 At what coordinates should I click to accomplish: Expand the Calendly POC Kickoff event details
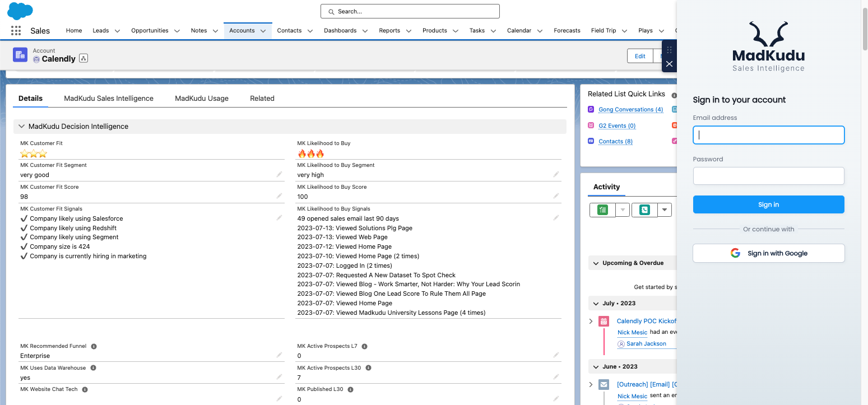(x=591, y=322)
